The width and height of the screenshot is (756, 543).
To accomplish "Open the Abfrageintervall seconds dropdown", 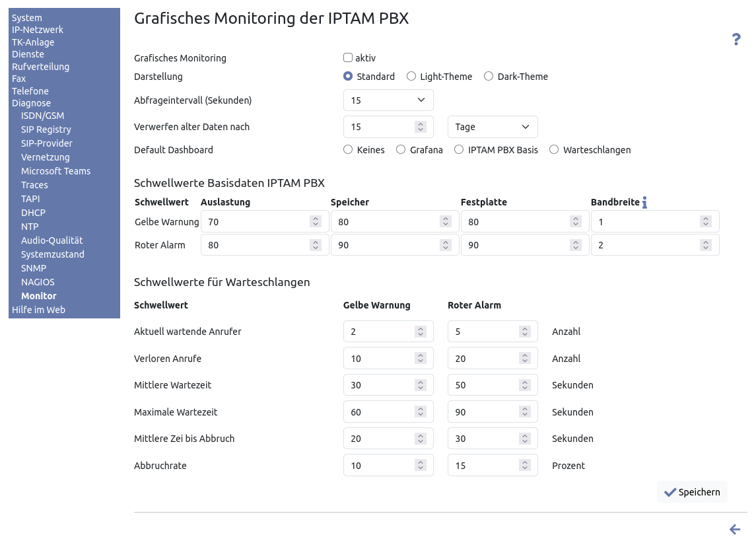I will (388, 100).
